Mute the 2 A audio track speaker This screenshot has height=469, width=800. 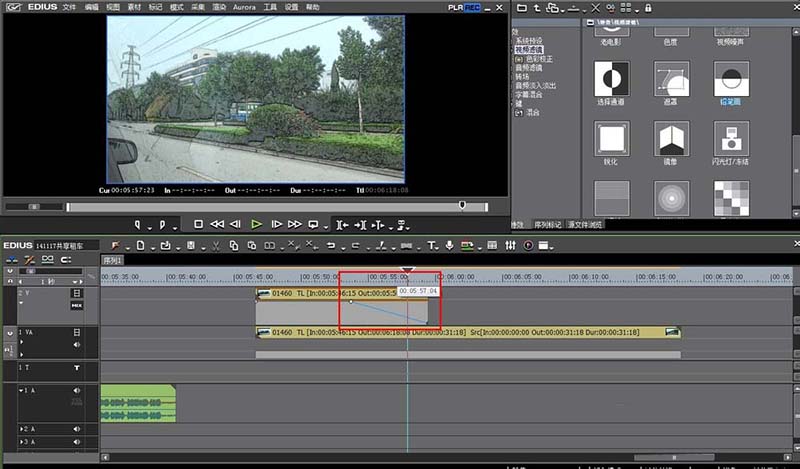(77, 429)
